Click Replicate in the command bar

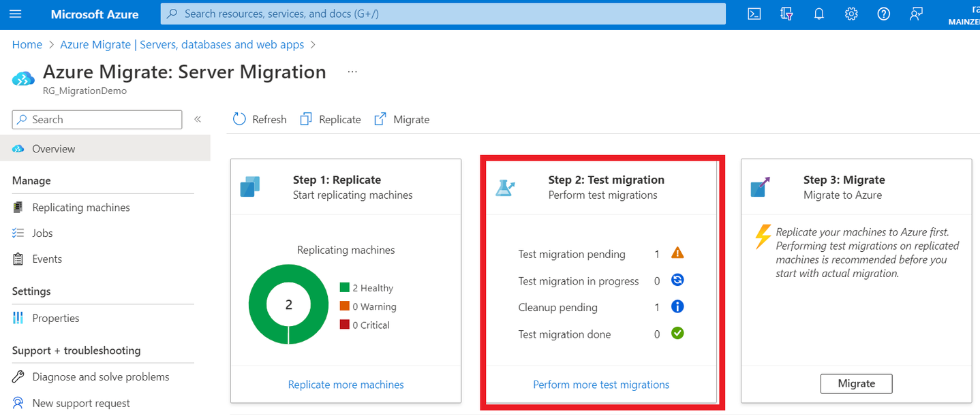point(331,119)
